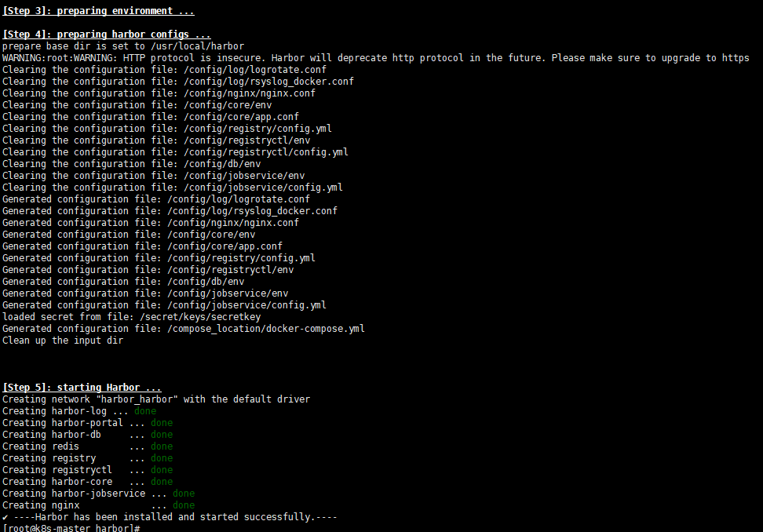763x532 pixels.
Task: Click the green done after harbor-log
Action: click(x=145, y=411)
